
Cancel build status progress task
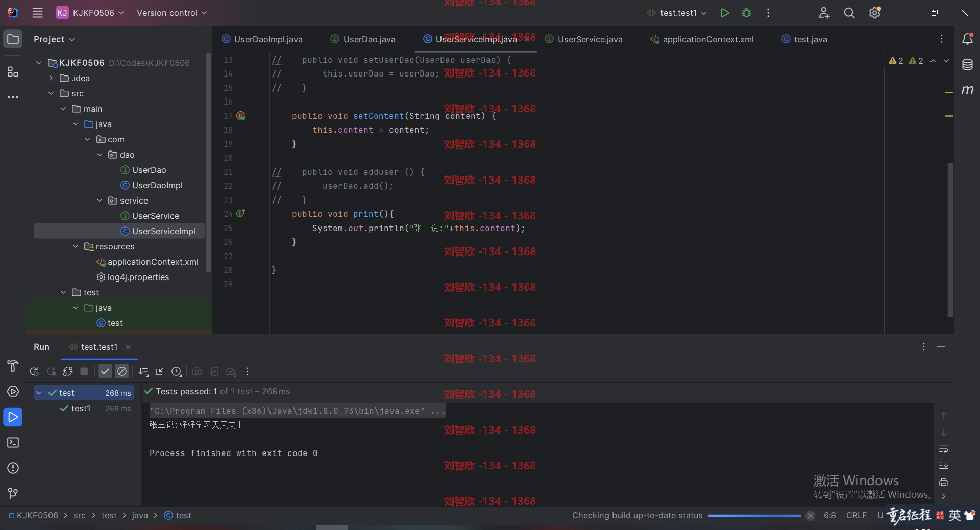810,516
